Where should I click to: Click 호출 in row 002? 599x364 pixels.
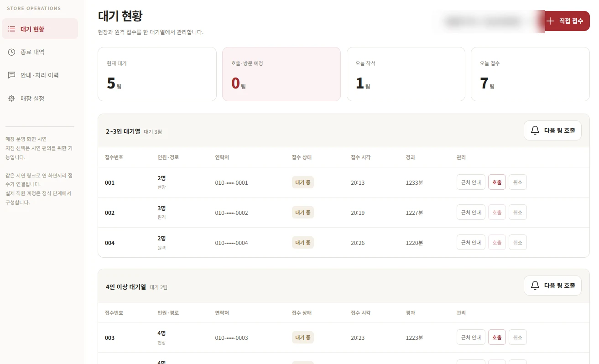497,213
